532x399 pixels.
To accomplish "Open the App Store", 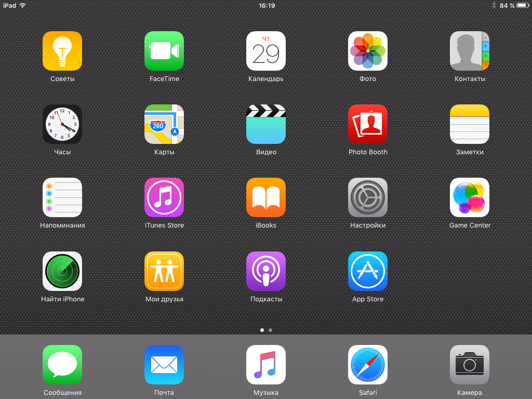I will [x=368, y=271].
